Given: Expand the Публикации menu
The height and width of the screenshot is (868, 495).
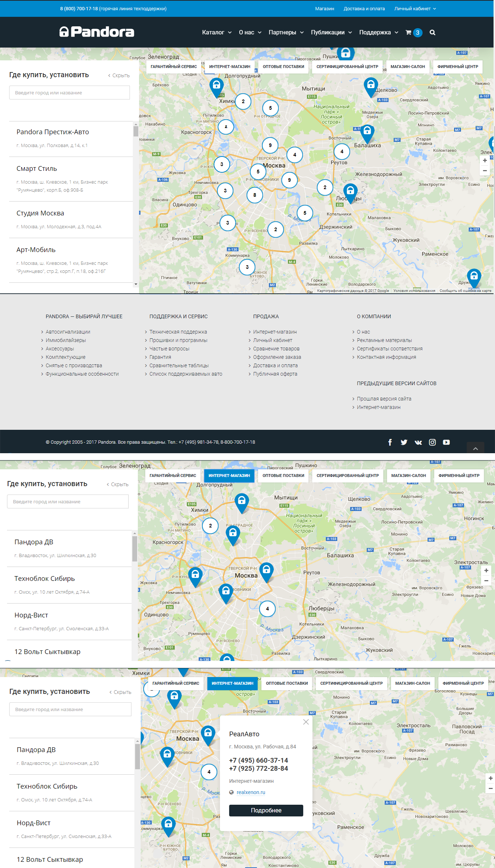Looking at the screenshot, I should pos(331,33).
